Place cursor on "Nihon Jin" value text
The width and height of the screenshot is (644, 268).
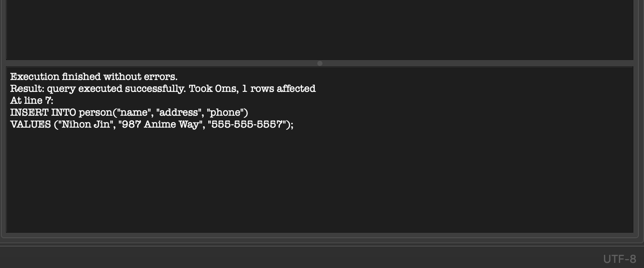pos(87,124)
